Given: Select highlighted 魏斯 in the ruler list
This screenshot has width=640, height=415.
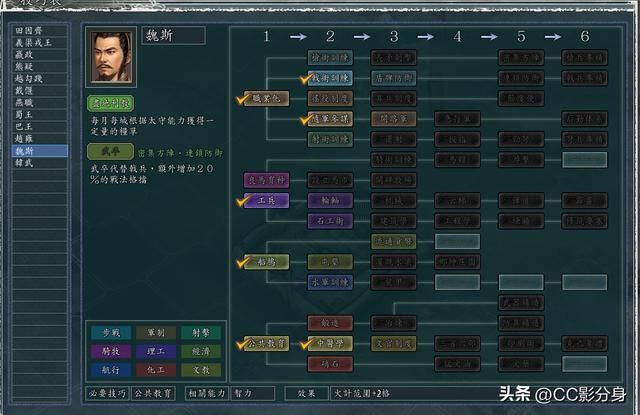Looking at the screenshot, I should (40, 151).
